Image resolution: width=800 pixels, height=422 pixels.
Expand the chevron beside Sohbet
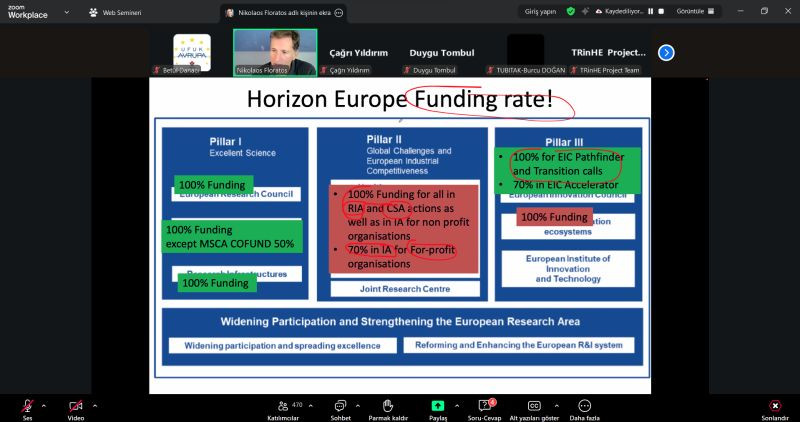[358, 406]
